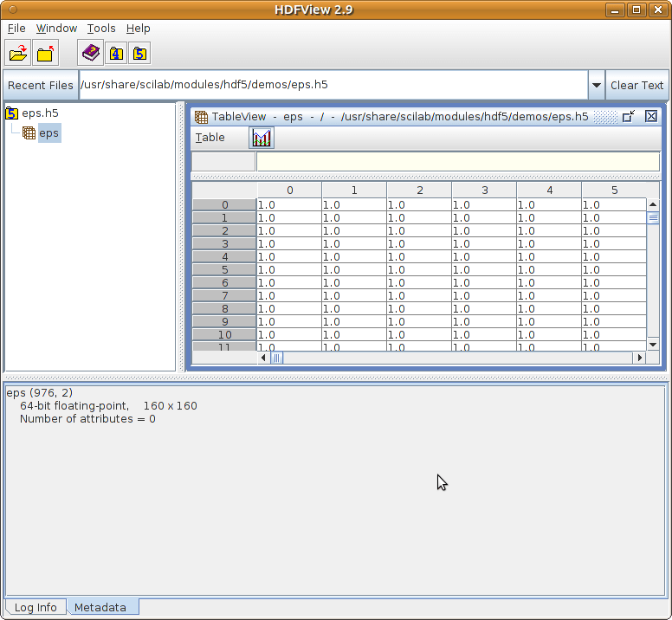Click the Close file toolbar icon
This screenshot has height=620, width=672.
[45, 53]
